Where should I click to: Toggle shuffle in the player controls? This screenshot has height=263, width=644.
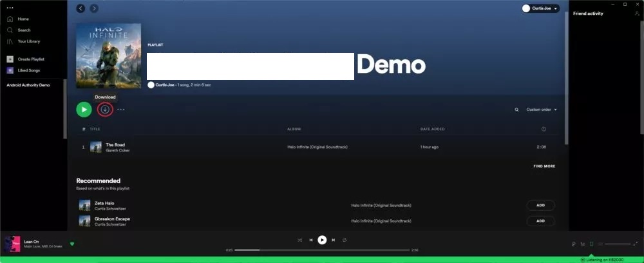point(300,240)
